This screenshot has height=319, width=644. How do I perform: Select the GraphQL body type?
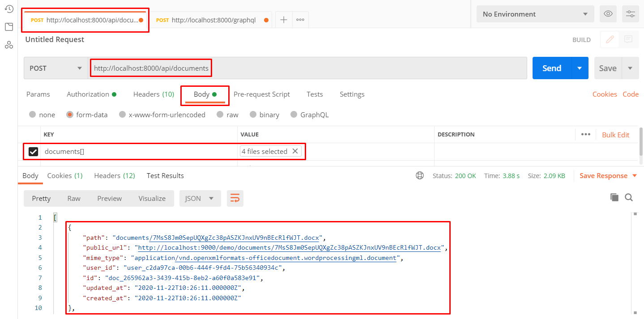pos(294,115)
